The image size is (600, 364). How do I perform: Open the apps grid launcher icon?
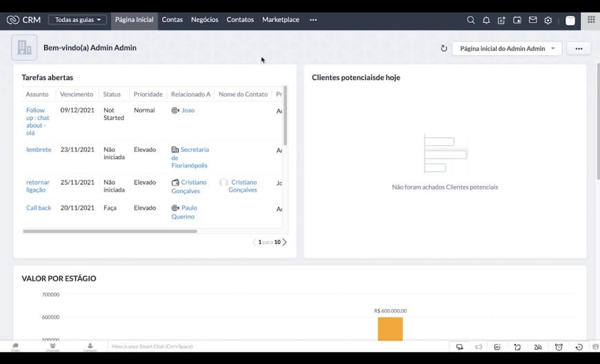pos(591,20)
